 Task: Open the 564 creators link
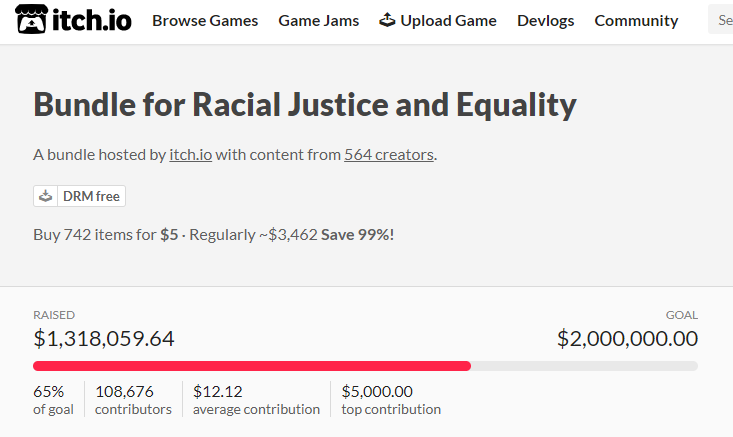point(389,155)
